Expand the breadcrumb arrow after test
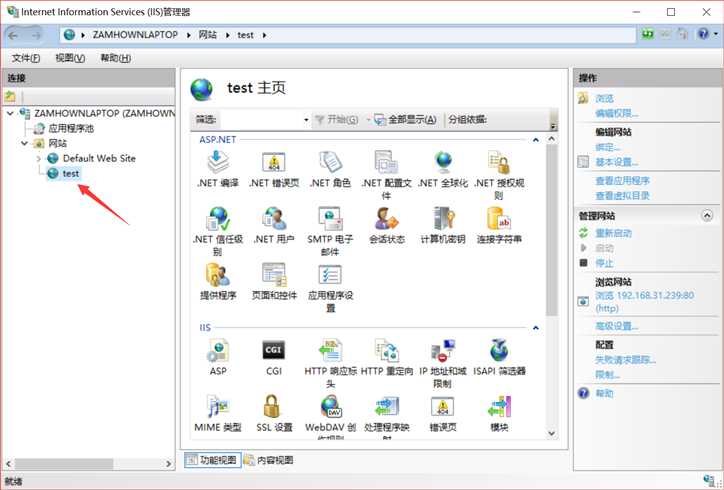This screenshot has width=724, height=490. click(264, 35)
